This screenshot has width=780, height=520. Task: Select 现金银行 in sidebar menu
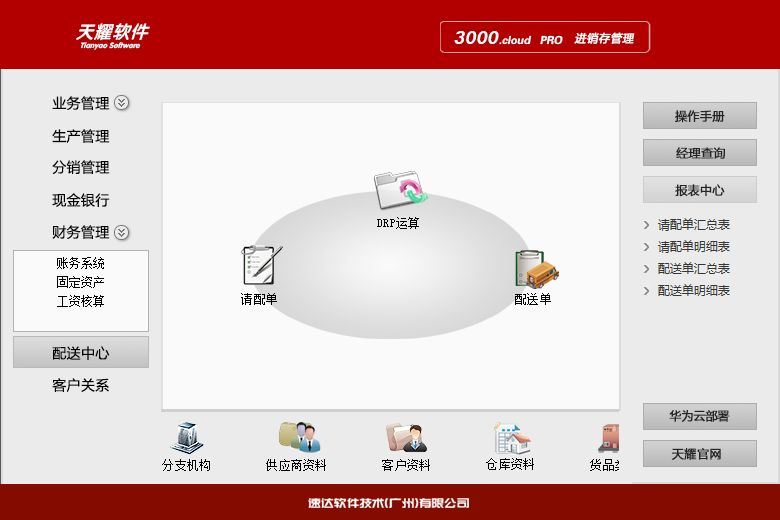(x=81, y=200)
